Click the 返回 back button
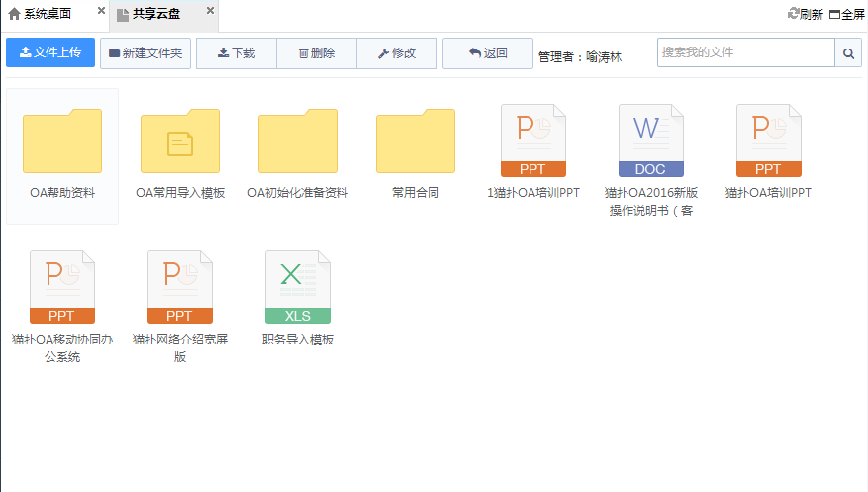Viewport: 868px width, 492px height. 488,53
